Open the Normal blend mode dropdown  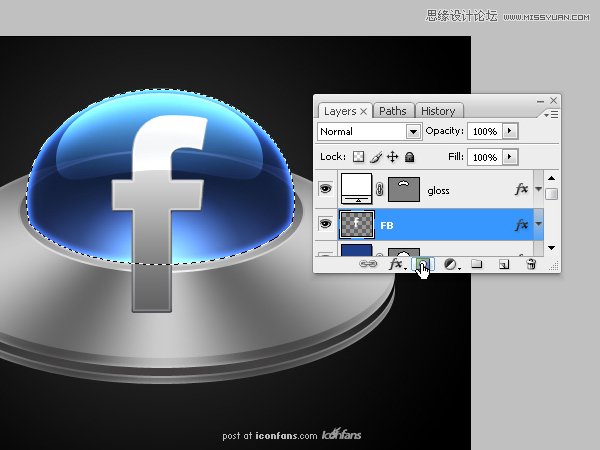pyautogui.click(x=413, y=132)
